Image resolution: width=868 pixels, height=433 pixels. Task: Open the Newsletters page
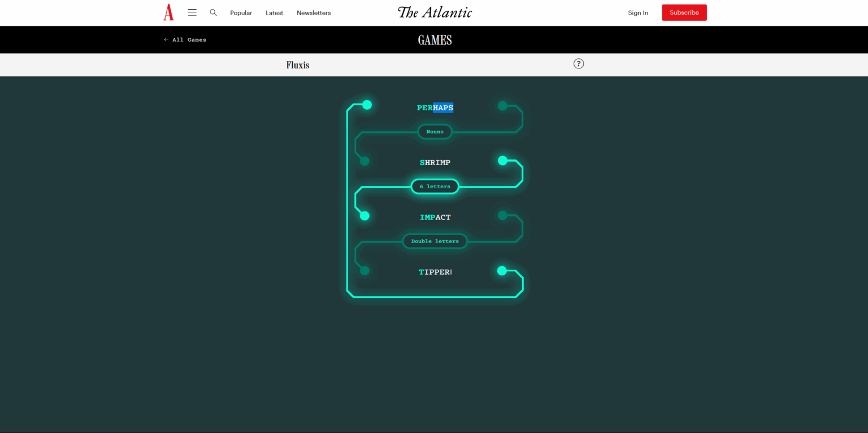pyautogui.click(x=314, y=13)
